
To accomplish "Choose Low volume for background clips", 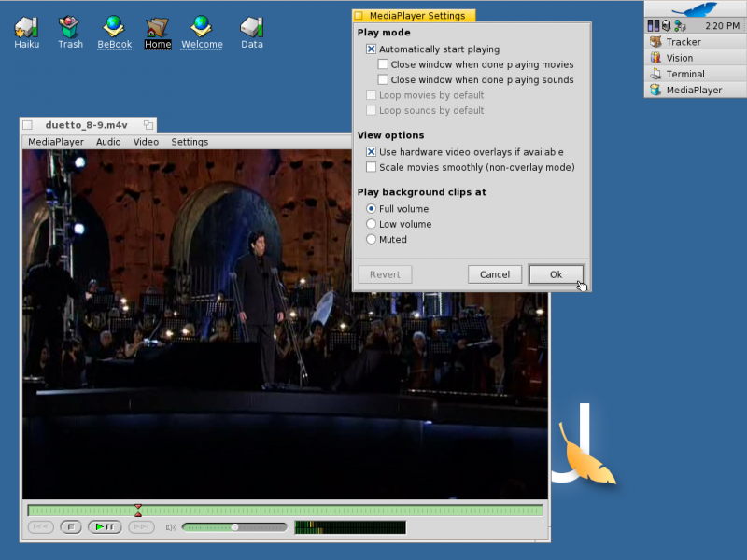I will coord(371,224).
